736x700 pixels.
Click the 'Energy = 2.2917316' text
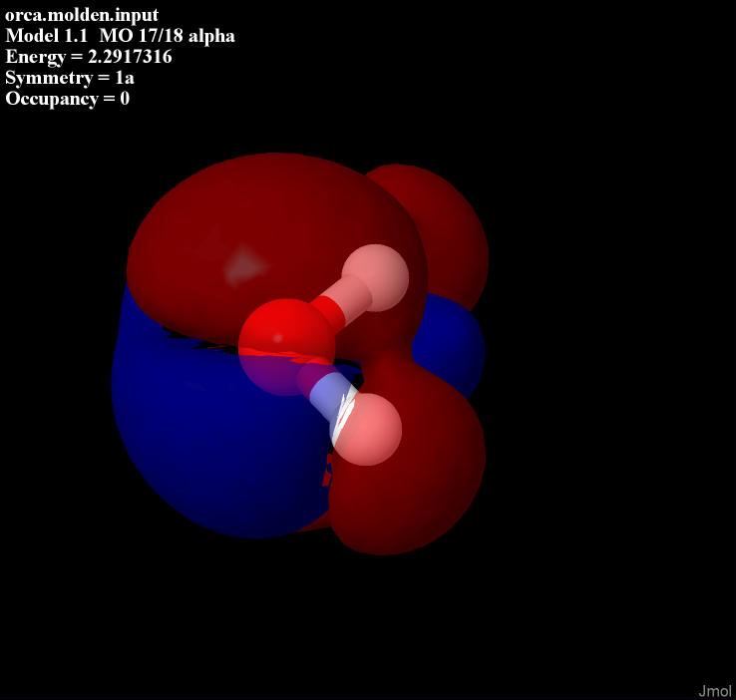coord(89,57)
